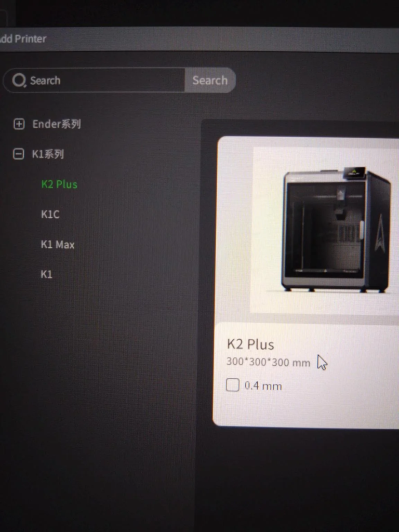Select the K1系列 category label
The image size is (399, 532).
[48, 154]
